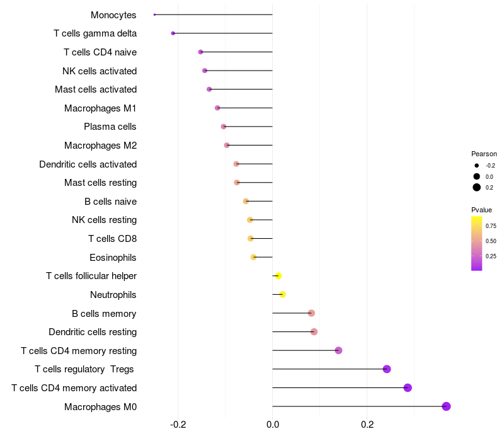Click the T cells follicular helper yellow dot
The image size is (504, 441).
278,276
